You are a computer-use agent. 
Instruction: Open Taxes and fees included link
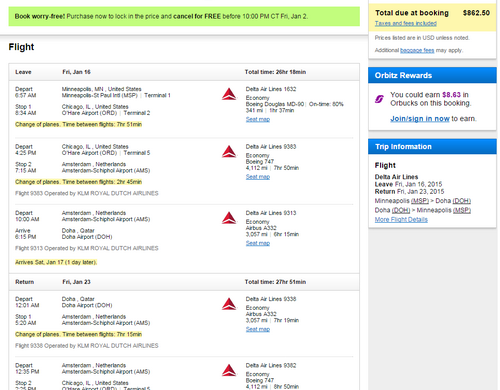[x=406, y=23]
